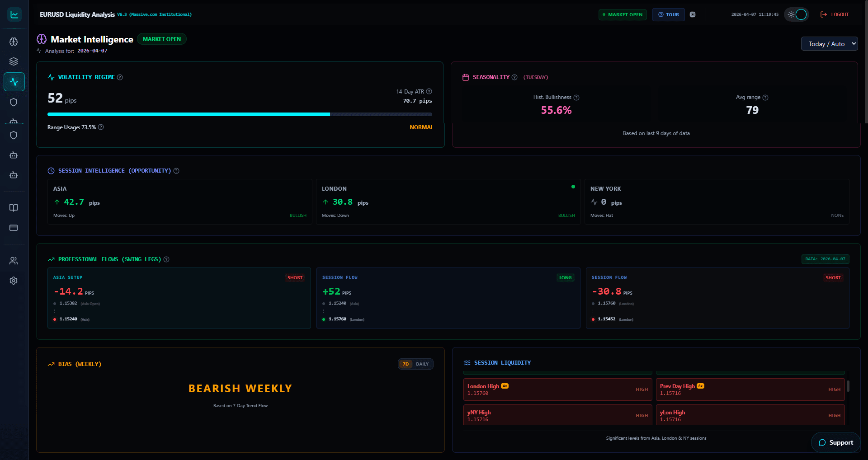This screenshot has height=460, width=868.
Task: Switch Bias panel to DAILY view
Action: (422, 364)
